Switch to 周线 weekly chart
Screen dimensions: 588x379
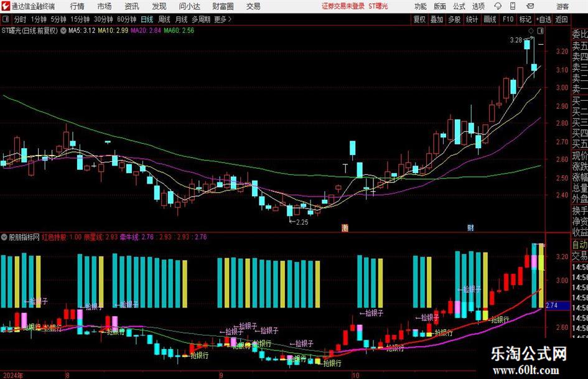[x=164, y=19]
